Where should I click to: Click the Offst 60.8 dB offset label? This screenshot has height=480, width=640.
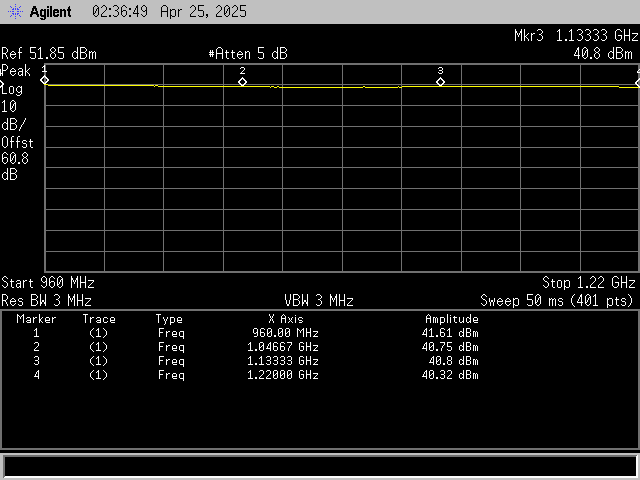[x=17, y=150]
